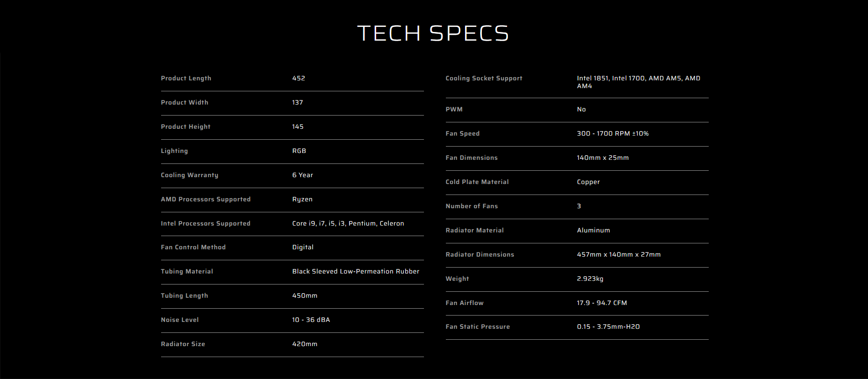This screenshot has width=868, height=379.
Task: Select the Fan Control Method Digital value
Action: tap(303, 247)
